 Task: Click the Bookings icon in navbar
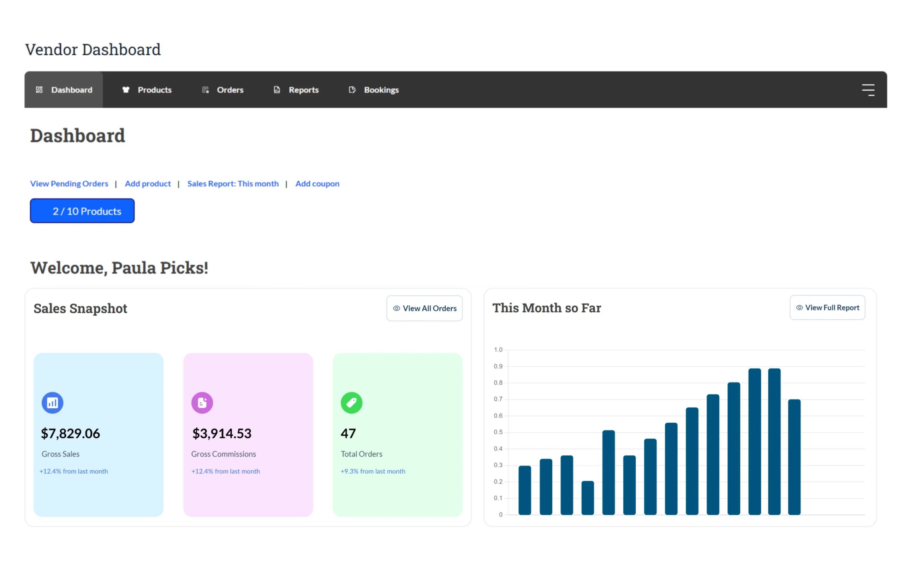pyautogui.click(x=352, y=90)
